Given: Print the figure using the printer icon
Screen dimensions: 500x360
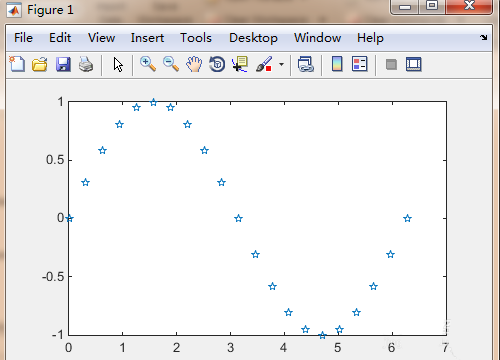Looking at the screenshot, I should (x=86, y=64).
